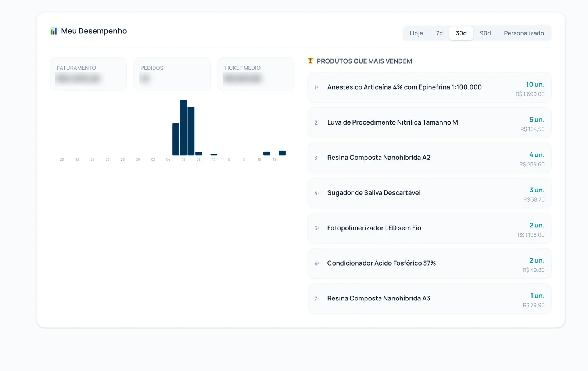Image resolution: width=588 pixels, height=371 pixels.
Task: Select Resina Composta Nanohíbrida A3 item
Action: click(429, 299)
